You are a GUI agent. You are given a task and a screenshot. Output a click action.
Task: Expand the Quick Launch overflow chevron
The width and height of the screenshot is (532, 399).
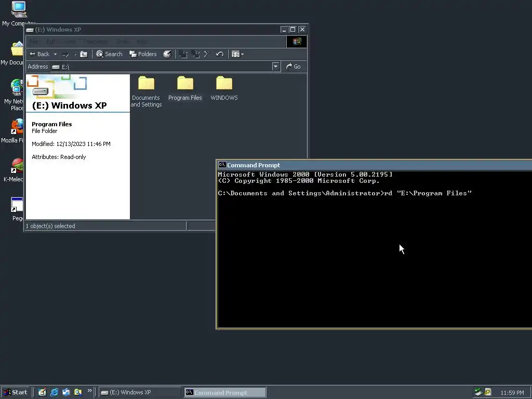pyautogui.click(x=89, y=391)
